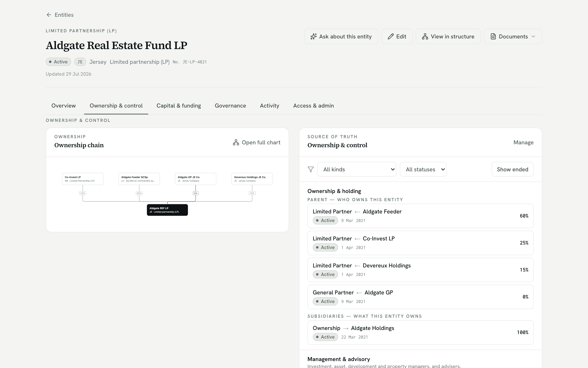This screenshot has width=588, height=368.
Task: Click the Entities back link
Action: 60,15
